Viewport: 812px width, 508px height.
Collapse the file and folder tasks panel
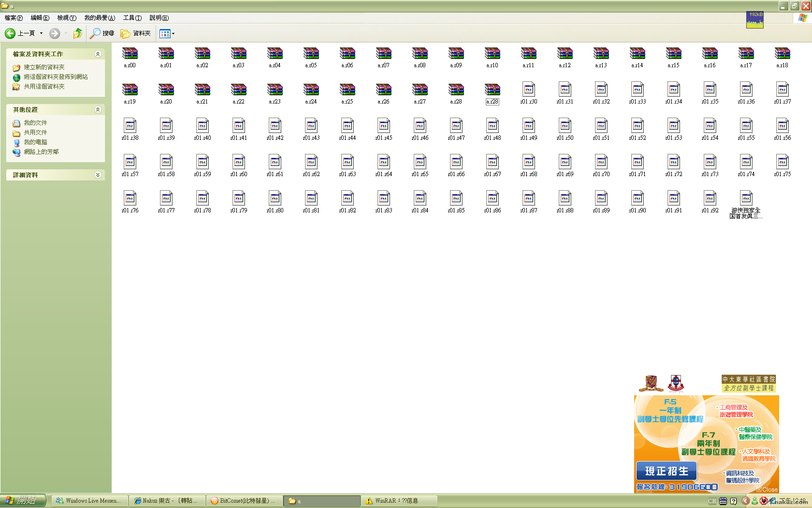pyautogui.click(x=98, y=54)
